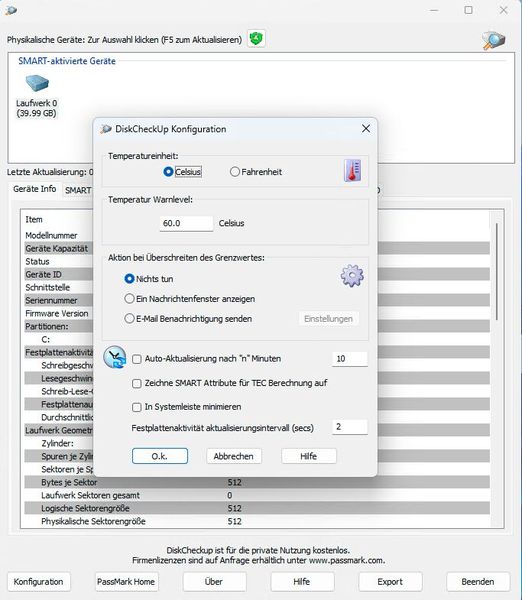The image size is (522, 600).
Task: Select the Schnittstelle row
Action: 257,287
